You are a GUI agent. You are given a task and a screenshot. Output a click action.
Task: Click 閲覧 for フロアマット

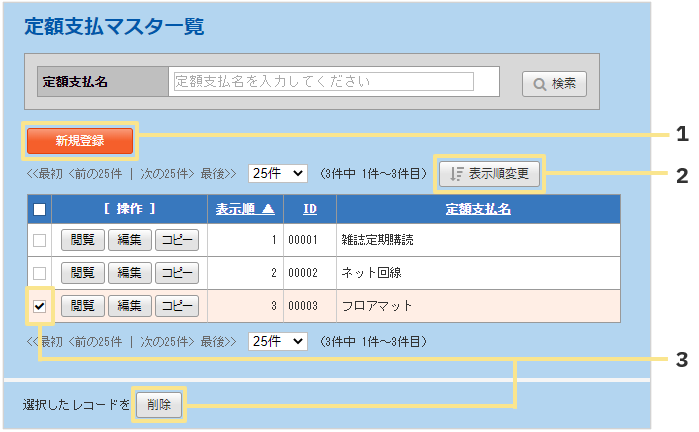pos(82,306)
